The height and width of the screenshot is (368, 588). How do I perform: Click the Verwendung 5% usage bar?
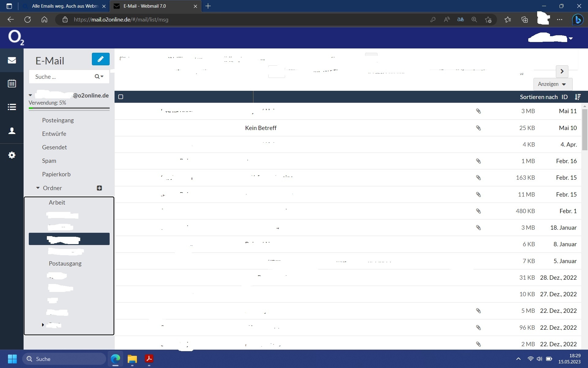pos(69,108)
